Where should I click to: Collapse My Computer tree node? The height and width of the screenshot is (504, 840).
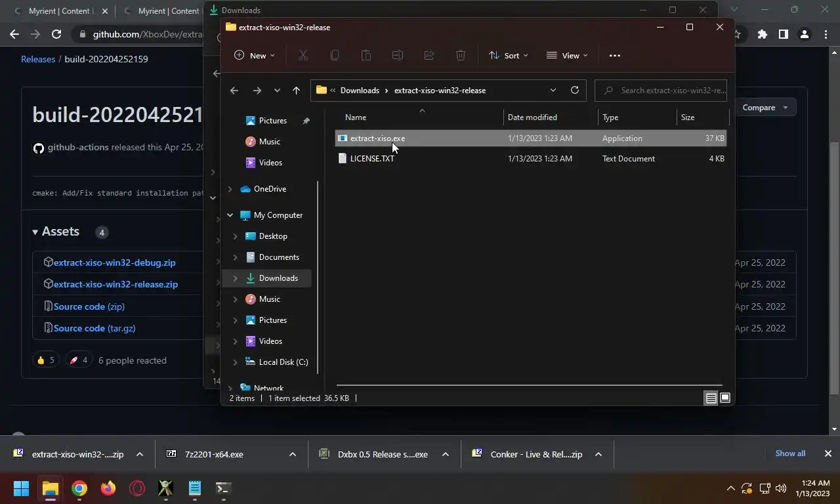(x=230, y=215)
